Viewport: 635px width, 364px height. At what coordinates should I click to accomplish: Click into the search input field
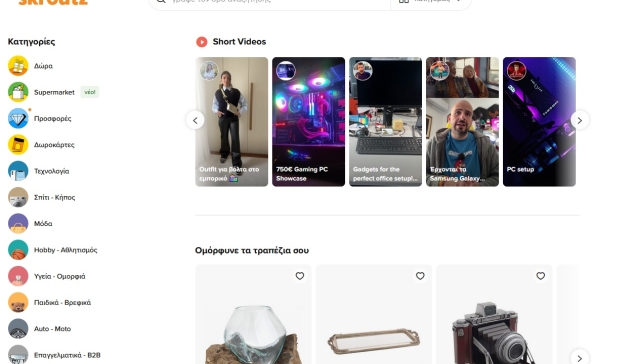click(x=279, y=1)
